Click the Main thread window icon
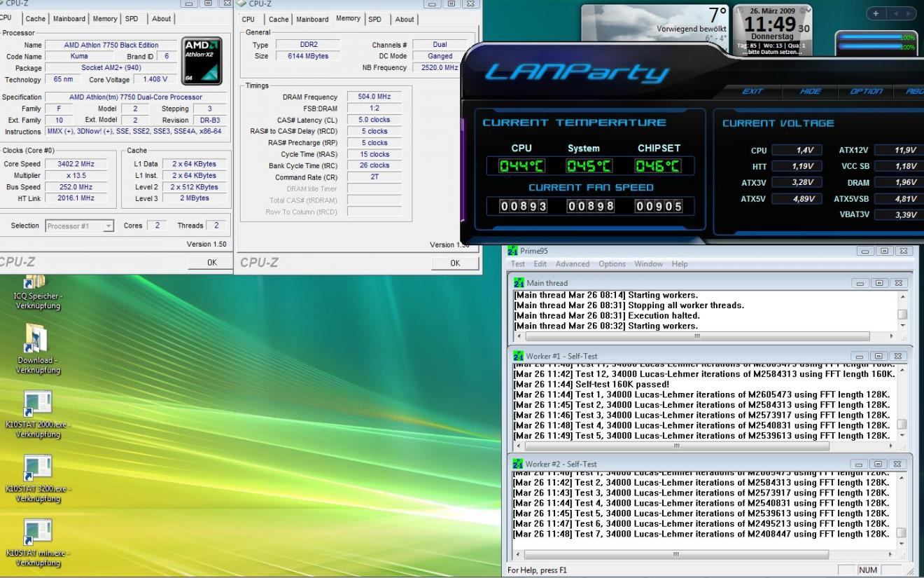 [x=519, y=283]
